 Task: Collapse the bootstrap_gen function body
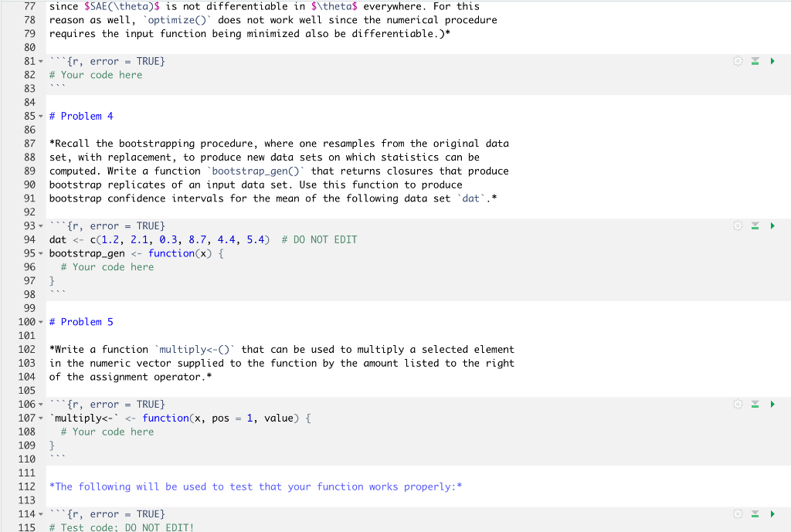point(40,253)
